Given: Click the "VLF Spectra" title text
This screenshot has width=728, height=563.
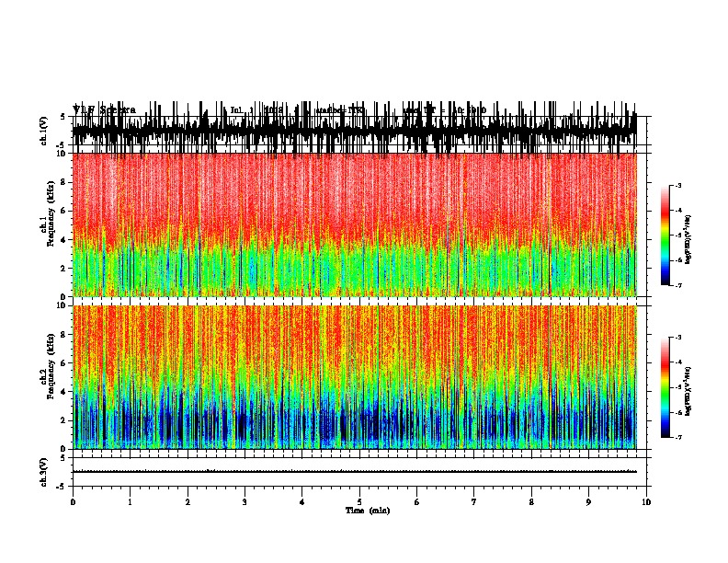Looking at the screenshot, I should point(105,110).
